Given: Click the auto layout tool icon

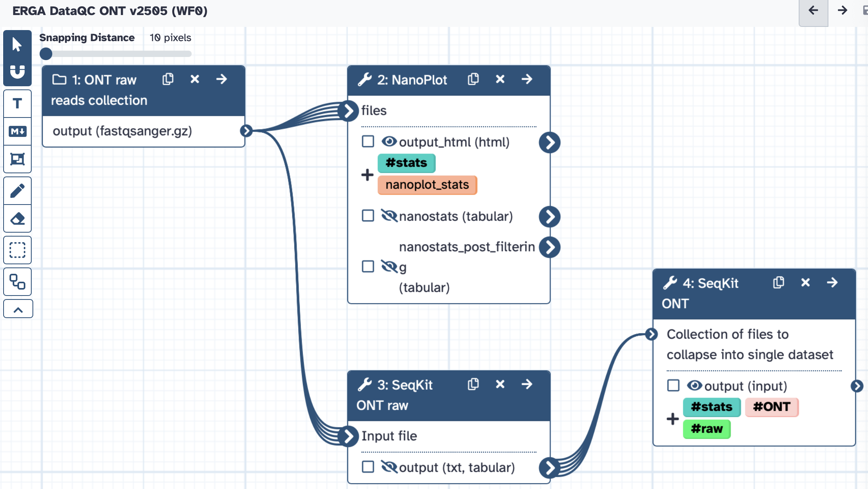Looking at the screenshot, I should tap(17, 282).
